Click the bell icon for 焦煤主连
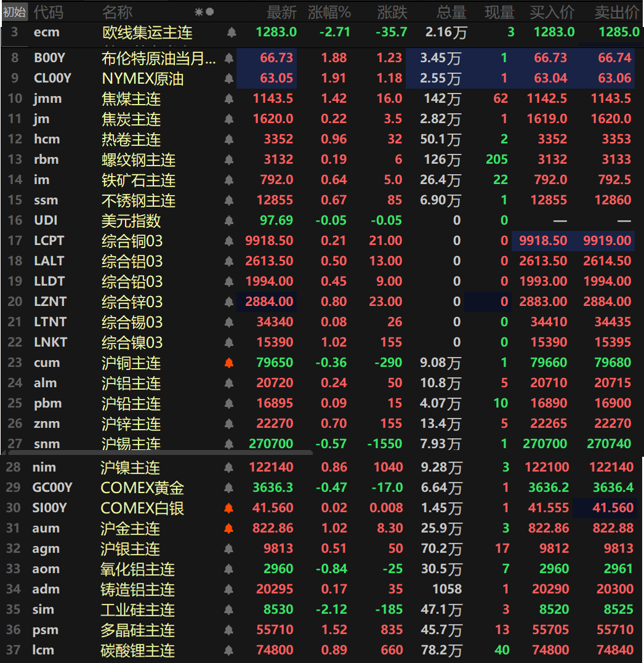 coord(229,99)
